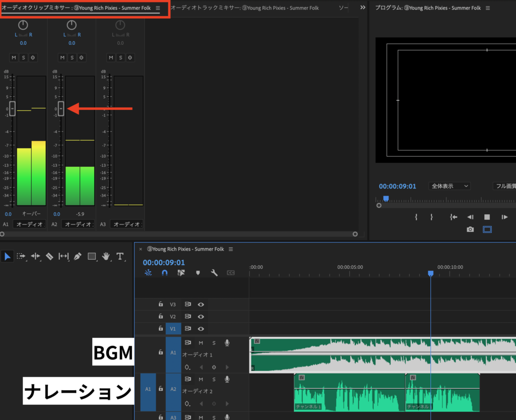Click the audio track 2 volume fader
Image resolution: width=516 pixels, height=420 pixels.
[x=61, y=108]
